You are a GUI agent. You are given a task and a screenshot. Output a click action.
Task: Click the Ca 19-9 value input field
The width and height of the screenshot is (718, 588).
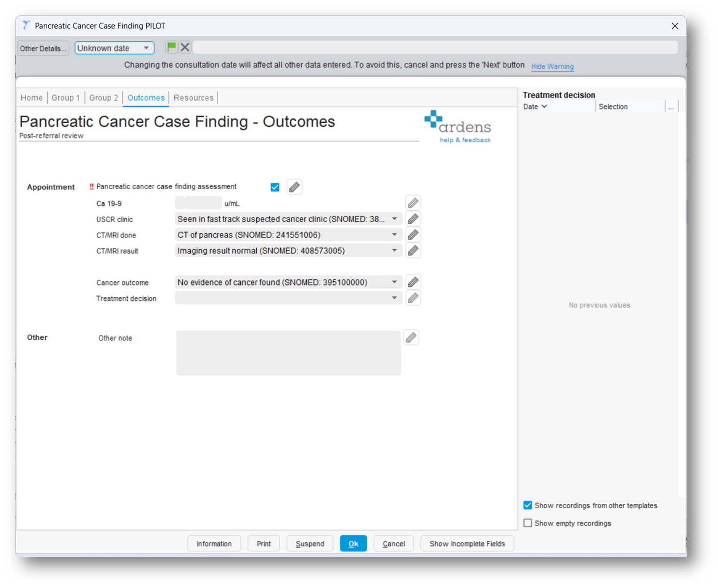tap(198, 203)
